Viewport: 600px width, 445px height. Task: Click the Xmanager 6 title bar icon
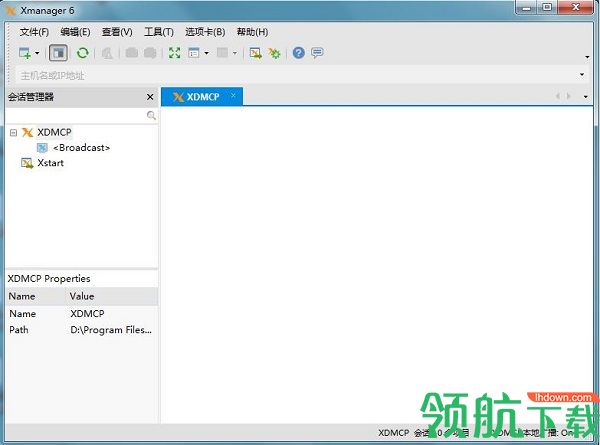11,11
